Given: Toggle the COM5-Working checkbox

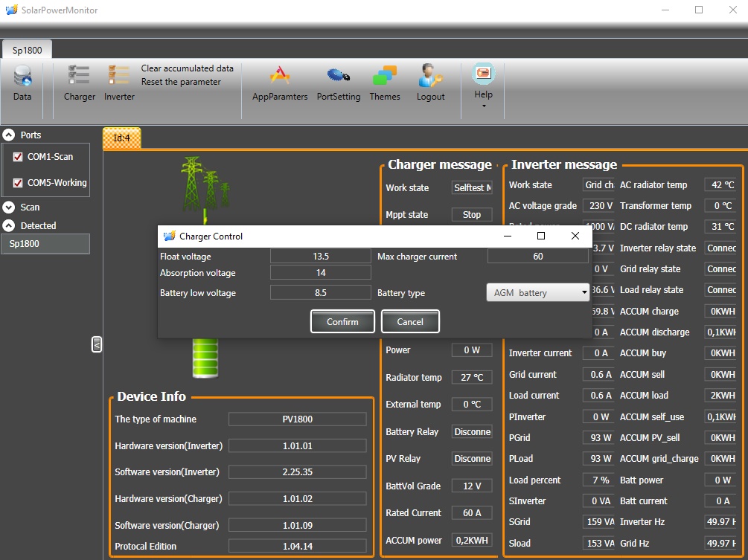Looking at the screenshot, I should click(x=18, y=183).
